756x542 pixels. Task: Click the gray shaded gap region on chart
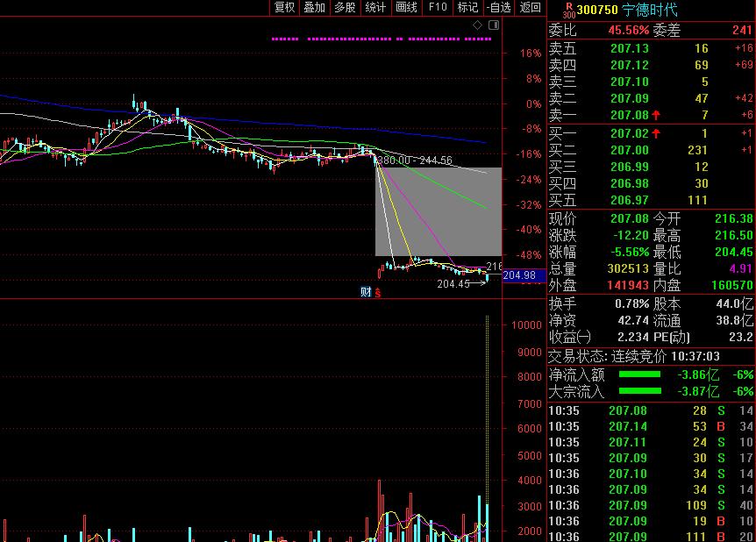439,211
